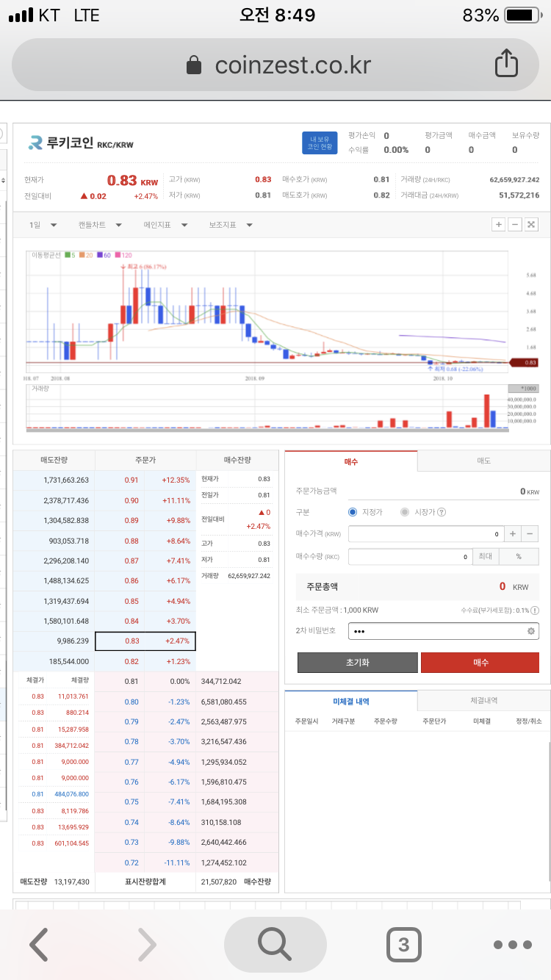Tap the share icon in address bar
Image resolution: width=551 pixels, height=980 pixels.
(x=506, y=64)
